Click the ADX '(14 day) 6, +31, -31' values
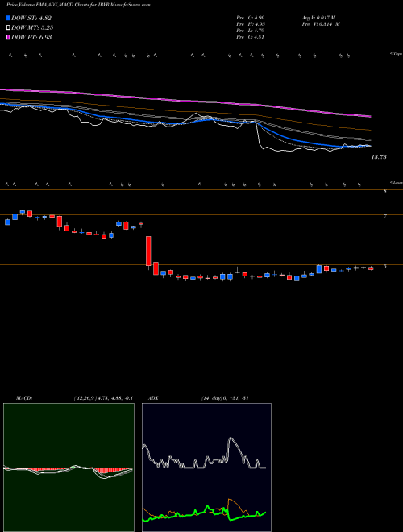403x532 pixels. 225,398
